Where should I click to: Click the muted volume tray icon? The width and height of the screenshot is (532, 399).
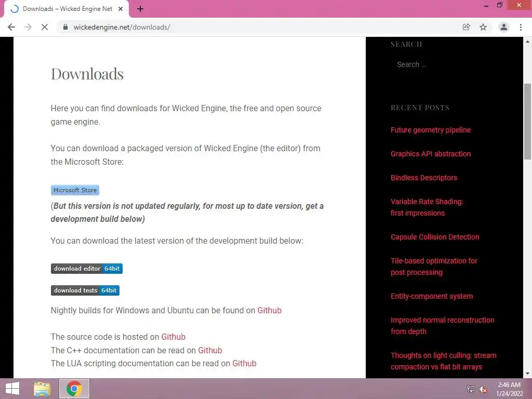[x=483, y=389]
